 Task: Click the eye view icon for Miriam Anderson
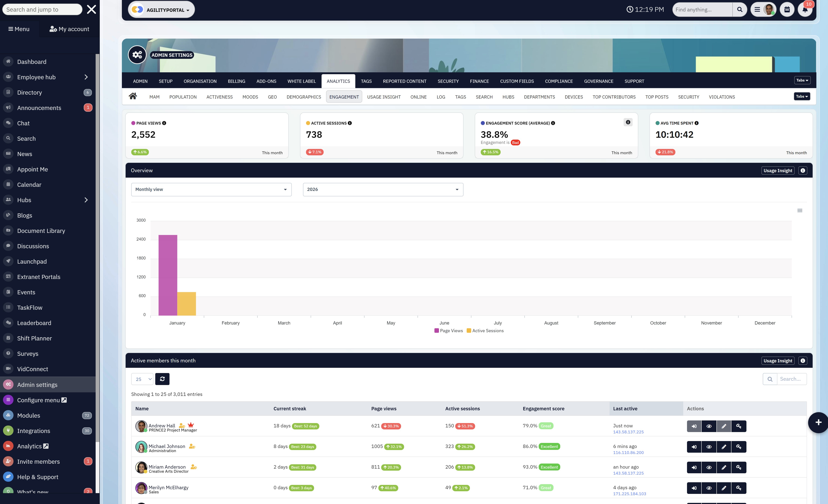(709, 467)
